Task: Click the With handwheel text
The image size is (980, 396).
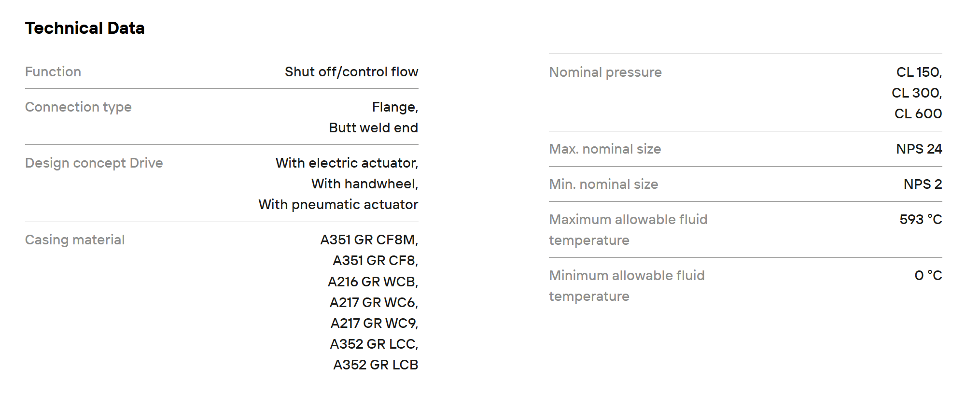Action: [364, 184]
